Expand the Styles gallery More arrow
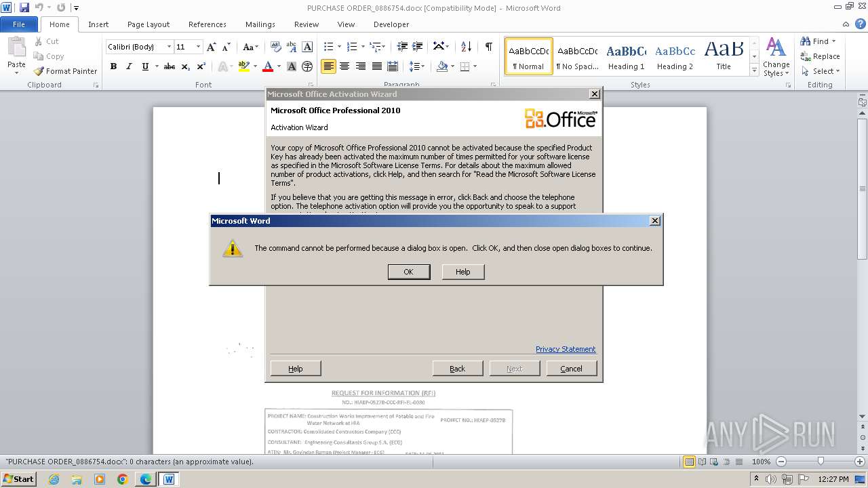This screenshot has width=868, height=488. [x=754, y=70]
